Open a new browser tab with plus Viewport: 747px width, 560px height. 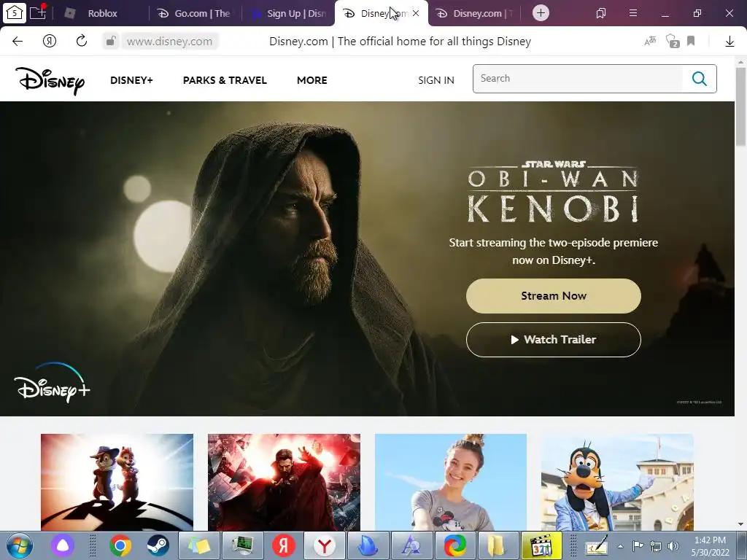541,13
